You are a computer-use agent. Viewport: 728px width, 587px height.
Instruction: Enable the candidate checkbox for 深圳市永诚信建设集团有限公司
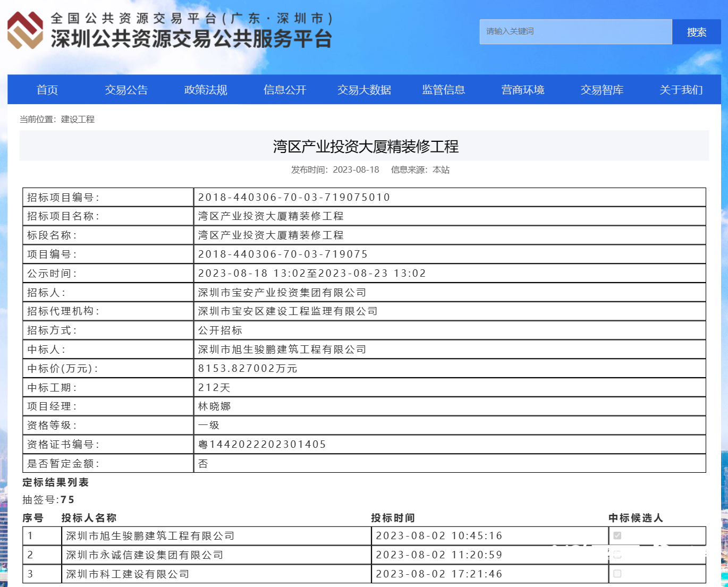pos(616,555)
